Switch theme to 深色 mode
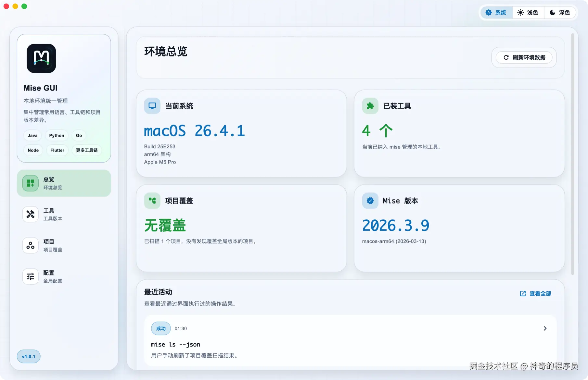Screen dimensions: 588x380 click(560, 13)
